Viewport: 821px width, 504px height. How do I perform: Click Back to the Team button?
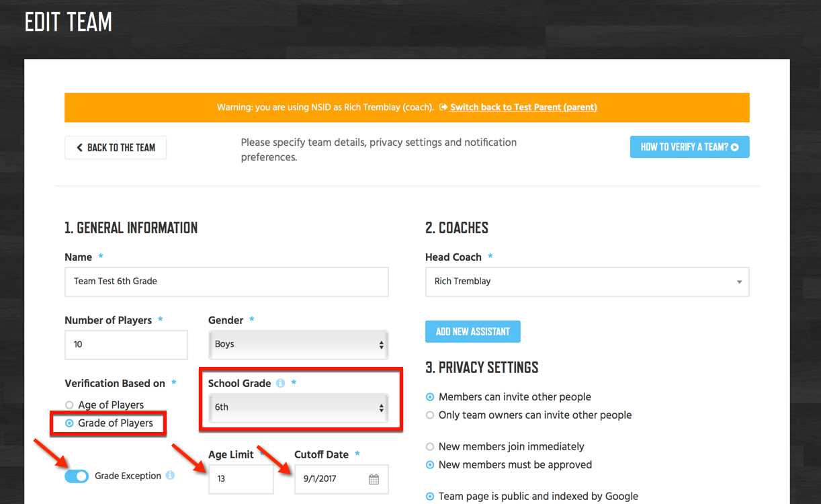[x=116, y=148]
